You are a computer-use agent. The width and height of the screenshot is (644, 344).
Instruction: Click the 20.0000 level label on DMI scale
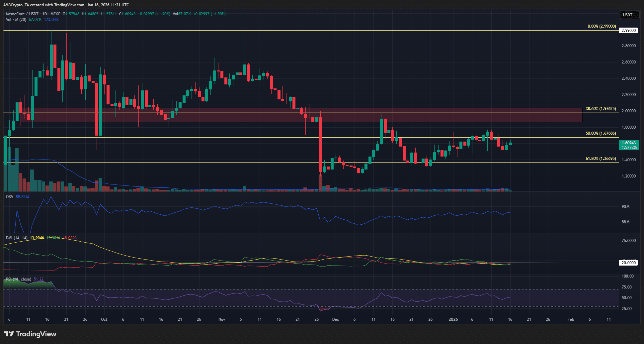point(628,263)
